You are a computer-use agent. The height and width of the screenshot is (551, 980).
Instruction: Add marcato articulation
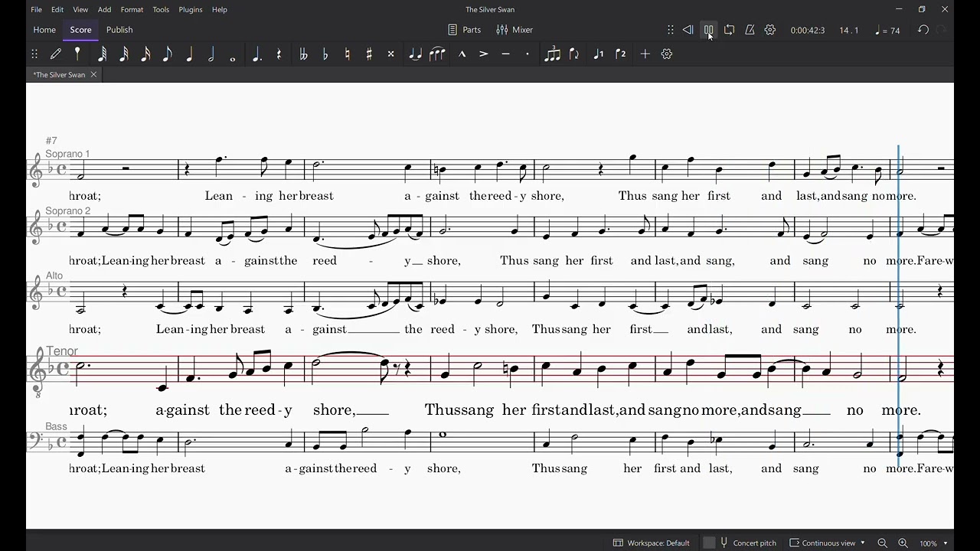pyautogui.click(x=462, y=54)
